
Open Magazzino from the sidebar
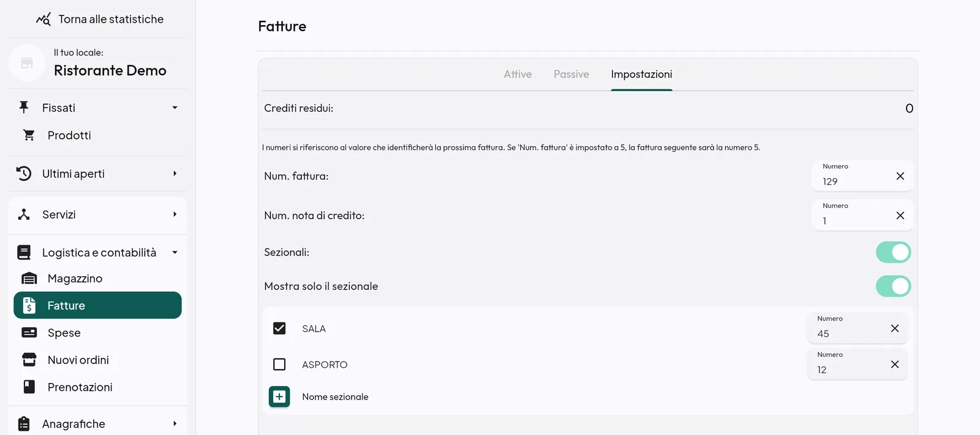97,278
